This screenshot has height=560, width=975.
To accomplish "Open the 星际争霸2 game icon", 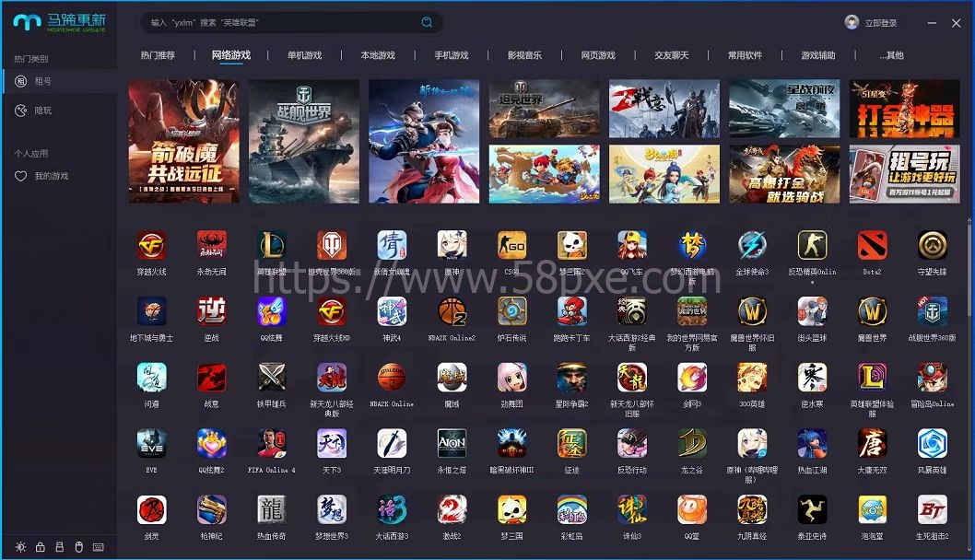I will pos(572,378).
